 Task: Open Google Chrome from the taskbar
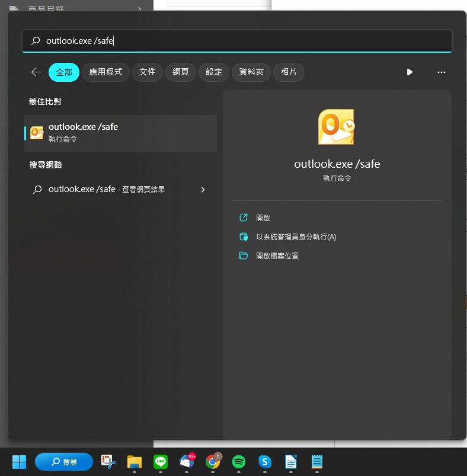[x=213, y=461]
